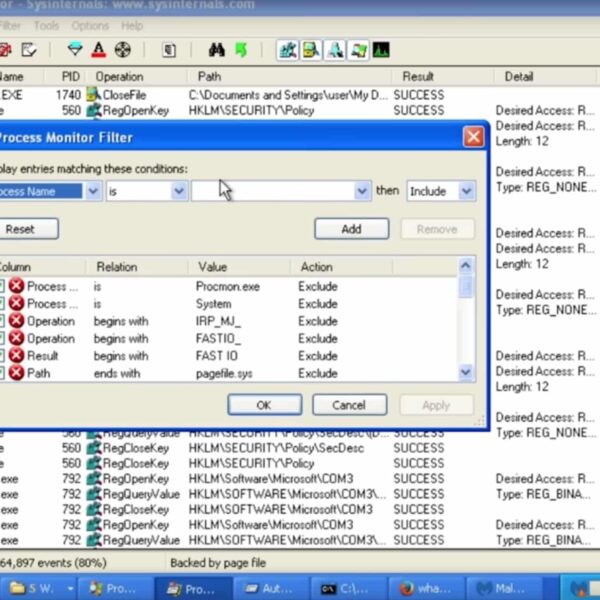Click the Autoscroll toolbar icon
600x600 pixels.
[x=5, y=50]
